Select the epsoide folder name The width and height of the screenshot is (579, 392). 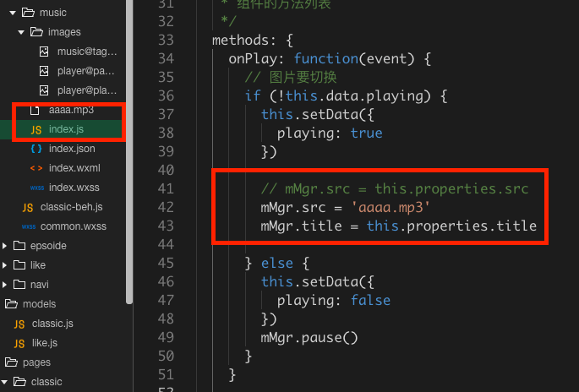click(x=48, y=246)
